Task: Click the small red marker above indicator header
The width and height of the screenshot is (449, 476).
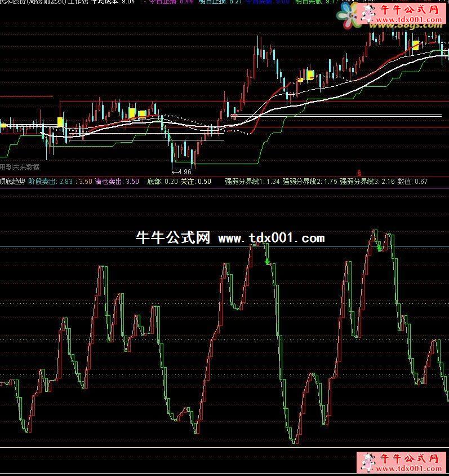Action: click(x=359, y=171)
